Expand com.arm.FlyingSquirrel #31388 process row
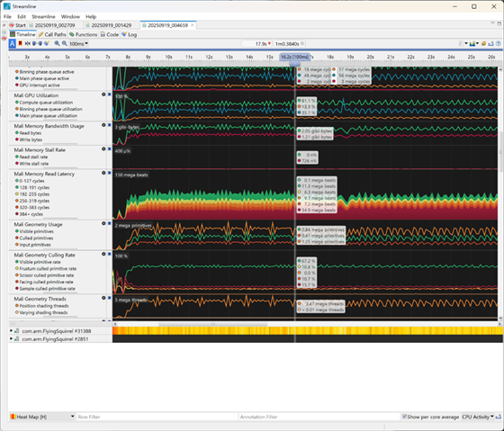Viewport: 504px width, 431px height. click(x=11, y=331)
